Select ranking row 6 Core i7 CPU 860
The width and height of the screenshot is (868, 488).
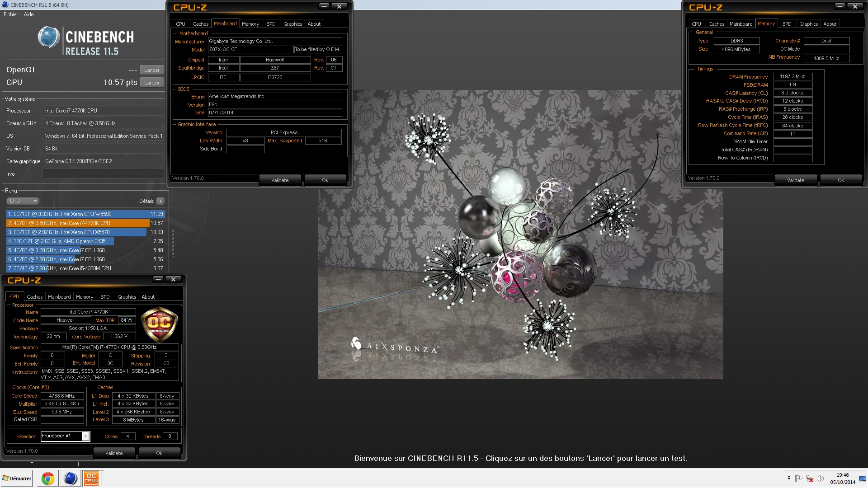click(x=85, y=259)
